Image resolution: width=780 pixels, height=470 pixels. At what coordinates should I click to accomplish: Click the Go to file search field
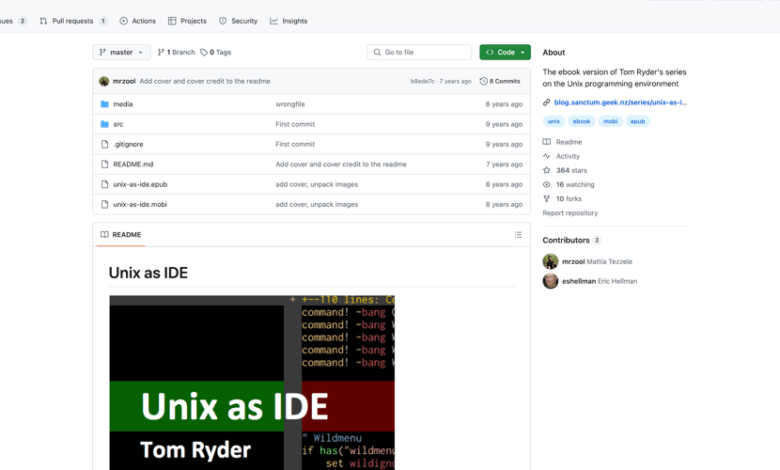(419, 52)
